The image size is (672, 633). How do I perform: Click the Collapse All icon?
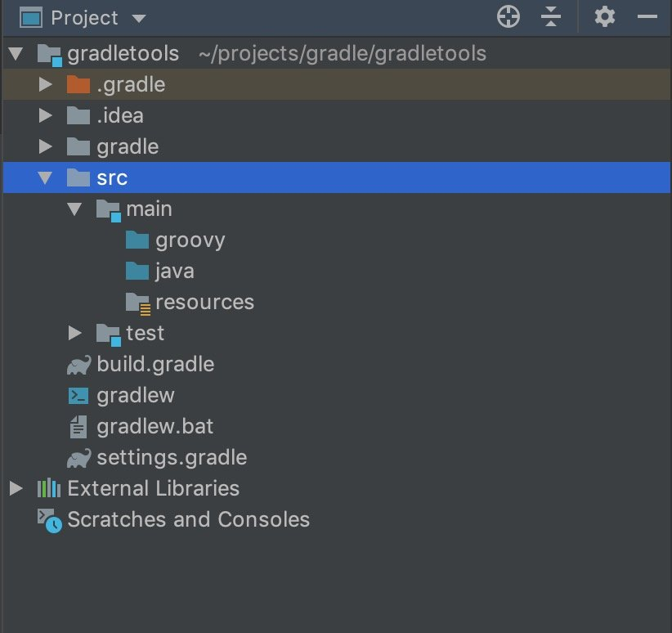[x=551, y=17]
